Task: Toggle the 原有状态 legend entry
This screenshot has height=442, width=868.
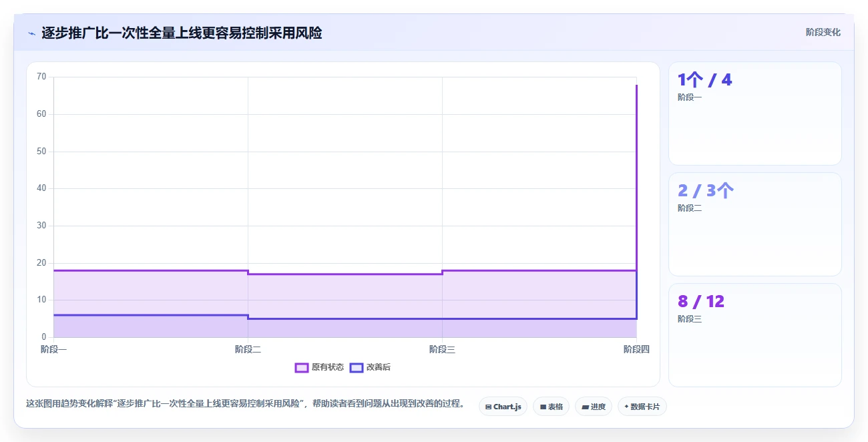Action: [x=320, y=367]
